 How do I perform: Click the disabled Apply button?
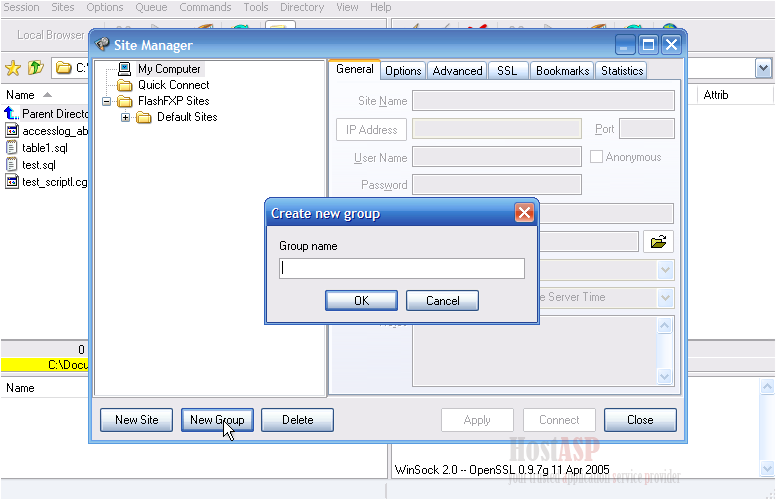click(x=477, y=420)
